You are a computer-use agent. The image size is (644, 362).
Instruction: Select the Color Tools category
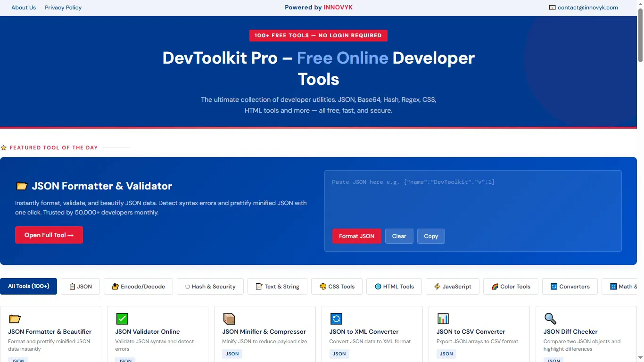pos(511,286)
